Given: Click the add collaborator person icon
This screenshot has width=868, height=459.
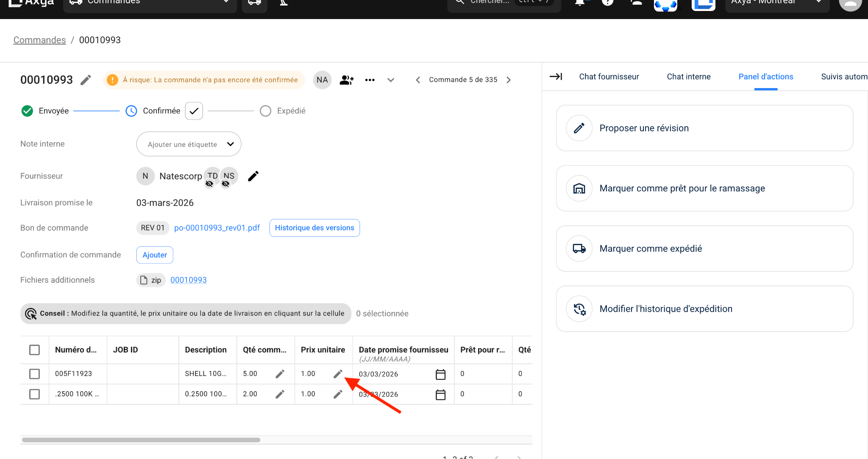Looking at the screenshot, I should [347, 80].
